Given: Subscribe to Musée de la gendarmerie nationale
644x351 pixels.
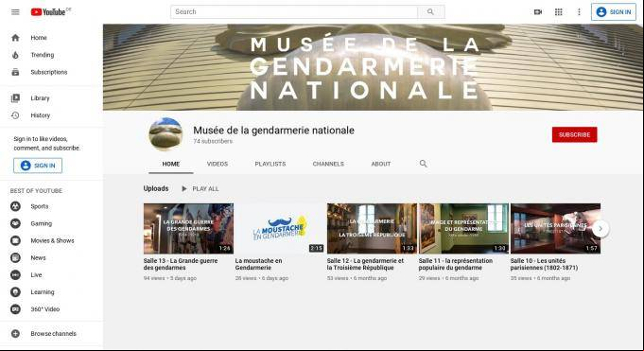Looking at the screenshot, I should [574, 134].
